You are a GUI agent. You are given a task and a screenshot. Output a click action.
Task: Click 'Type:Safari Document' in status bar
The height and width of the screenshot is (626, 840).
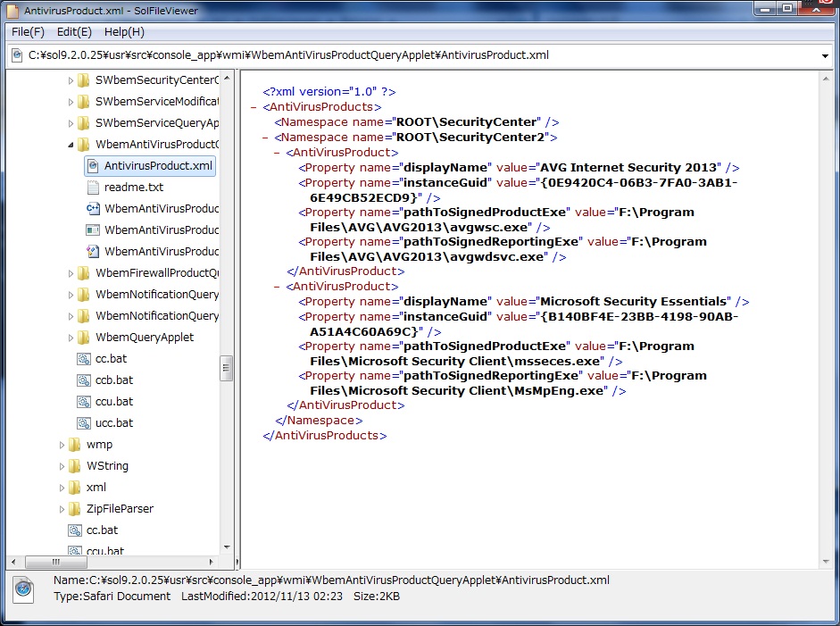tap(112, 597)
